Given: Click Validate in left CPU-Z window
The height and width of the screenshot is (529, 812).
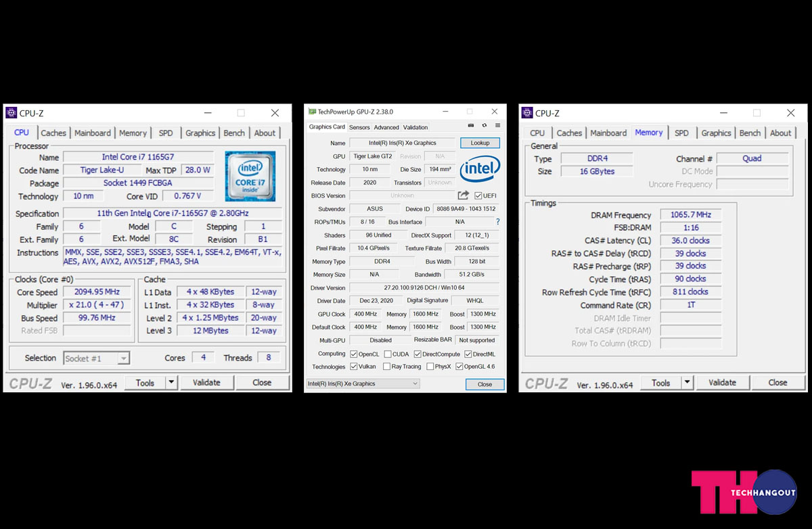Looking at the screenshot, I should pos(206,383).
